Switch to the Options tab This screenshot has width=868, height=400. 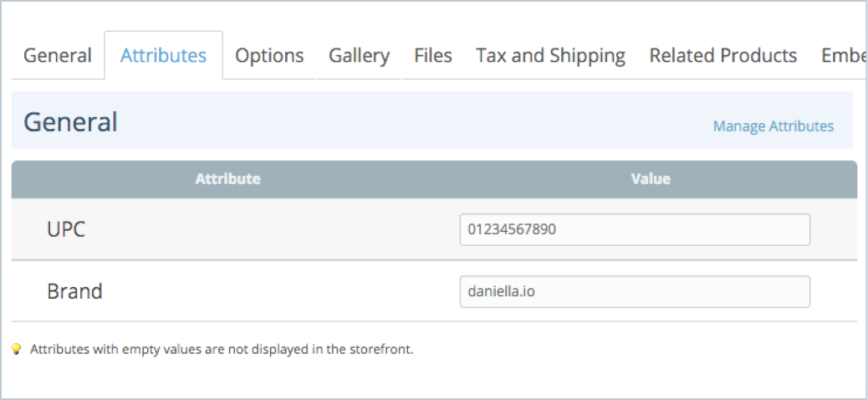[x=269, y=55]
